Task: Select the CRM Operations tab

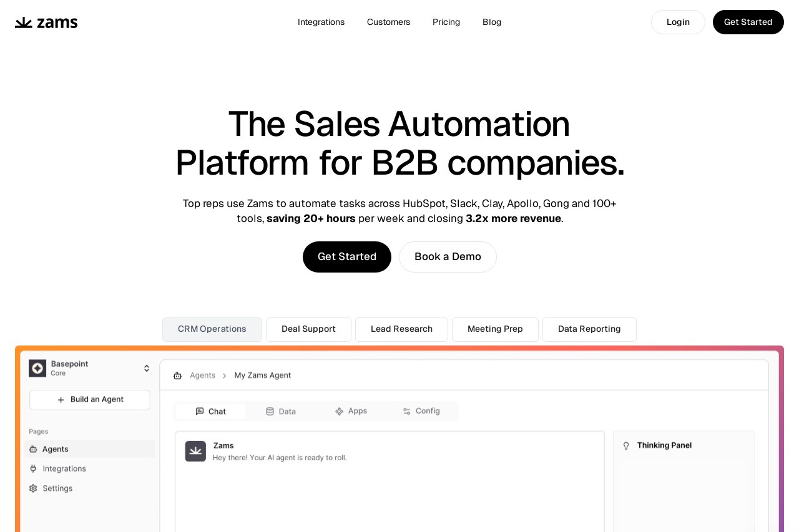Action: 212,329
